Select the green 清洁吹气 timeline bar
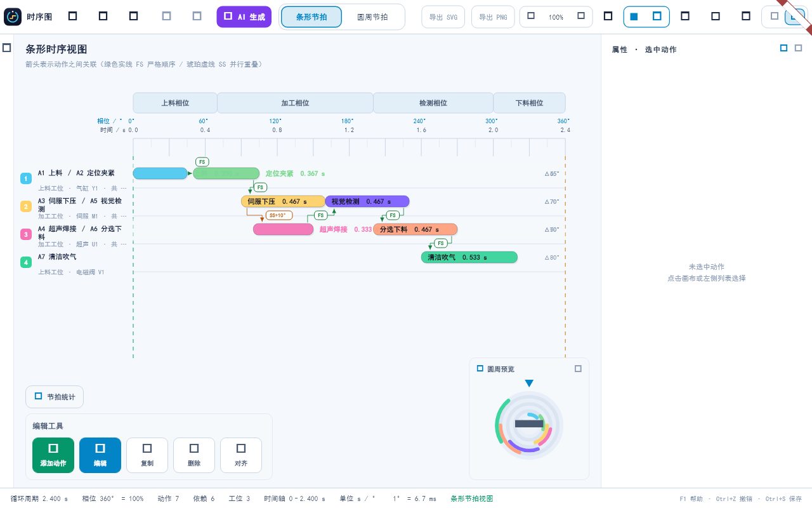Image resolution: width=812 pixels, height=508 pixels. (469, 257)
